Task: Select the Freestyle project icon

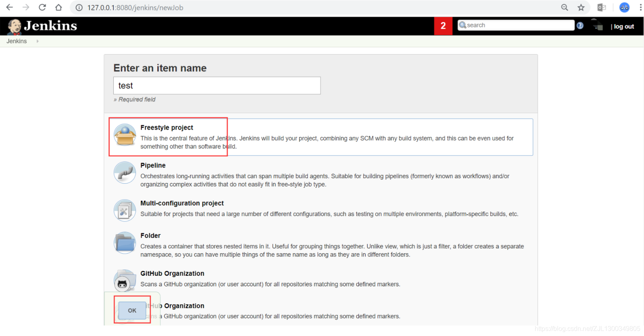Action: coord(125,135)
